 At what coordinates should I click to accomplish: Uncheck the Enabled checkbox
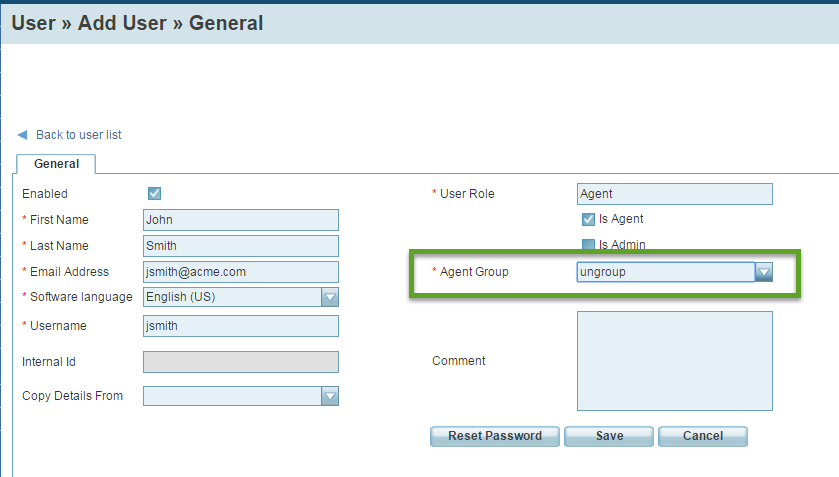click(155, 193)
